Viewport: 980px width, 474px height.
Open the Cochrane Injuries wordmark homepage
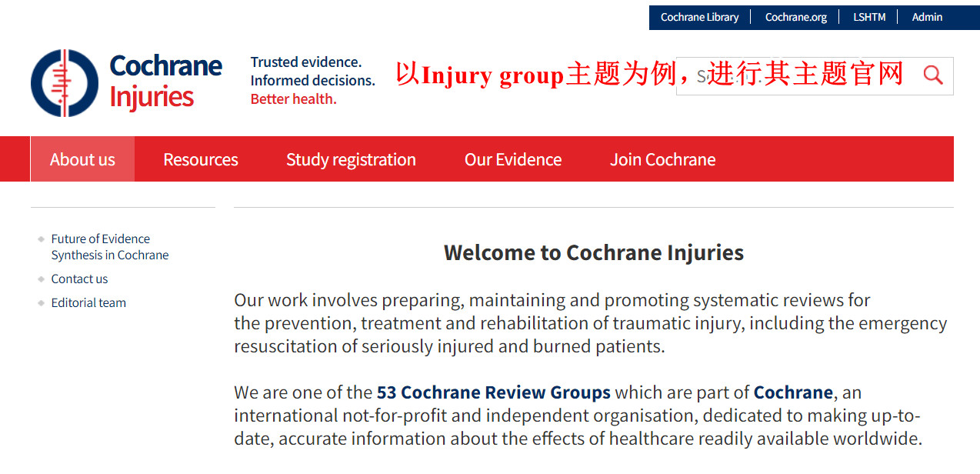(165, 82)
